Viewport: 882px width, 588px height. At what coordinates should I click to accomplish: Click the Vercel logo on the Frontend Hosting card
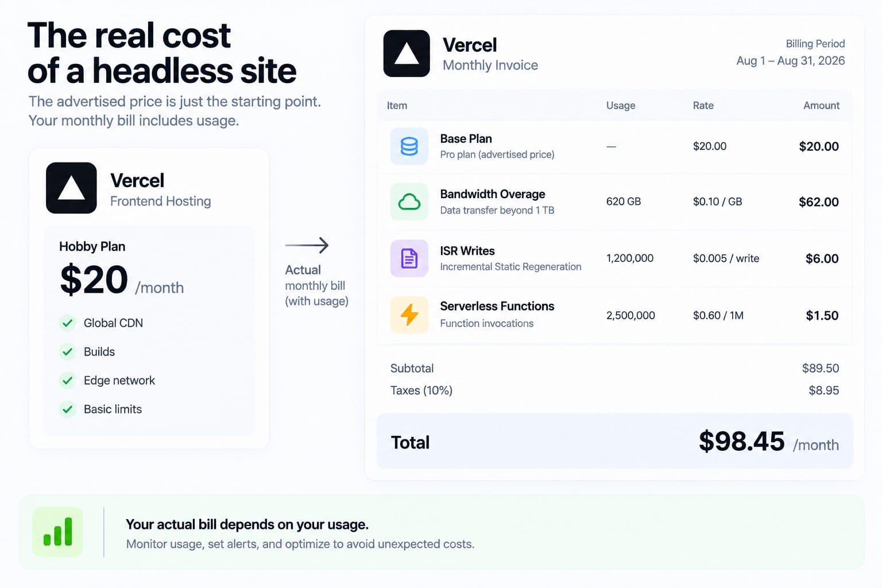[x=71, y=188]
